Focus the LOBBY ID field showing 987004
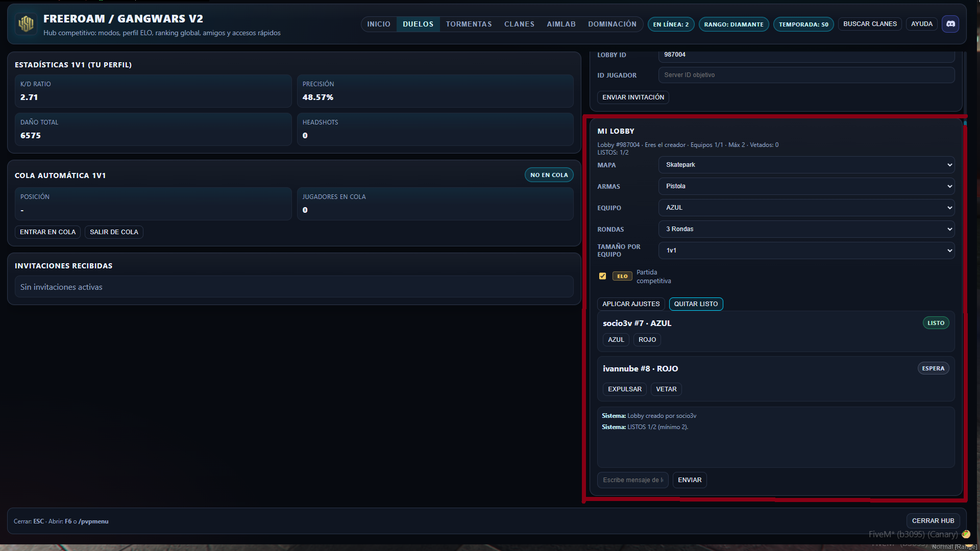Screen dimensions: 980x551 tap(806, 56)
